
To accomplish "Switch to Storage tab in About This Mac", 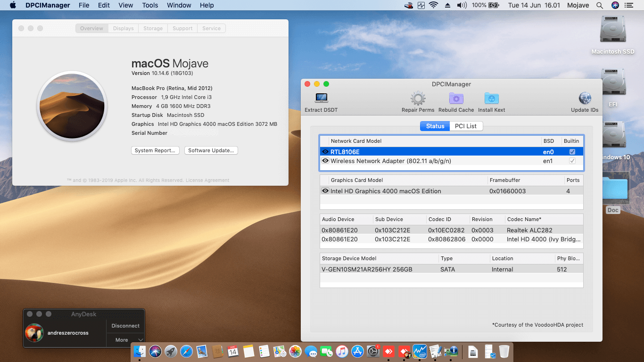I will click(153, 28).
